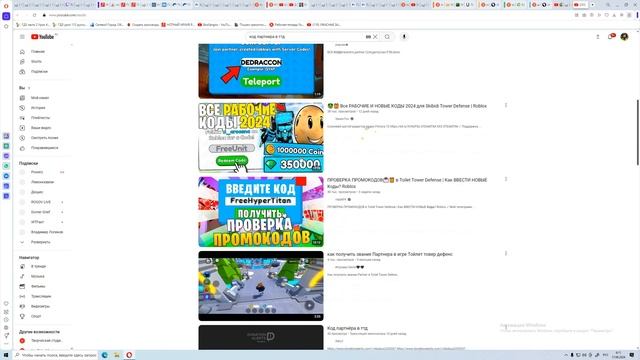The image size is (640, 360).
Task: Reload the page in the browser toolbar
Action: pyautogui.click(x=34, y=15)
